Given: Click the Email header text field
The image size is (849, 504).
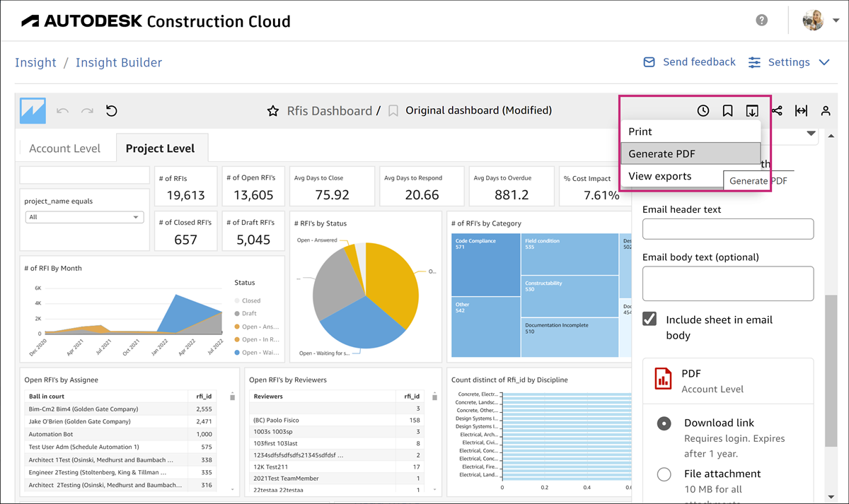Looking at the screenshot, I should tap(727, 229).
